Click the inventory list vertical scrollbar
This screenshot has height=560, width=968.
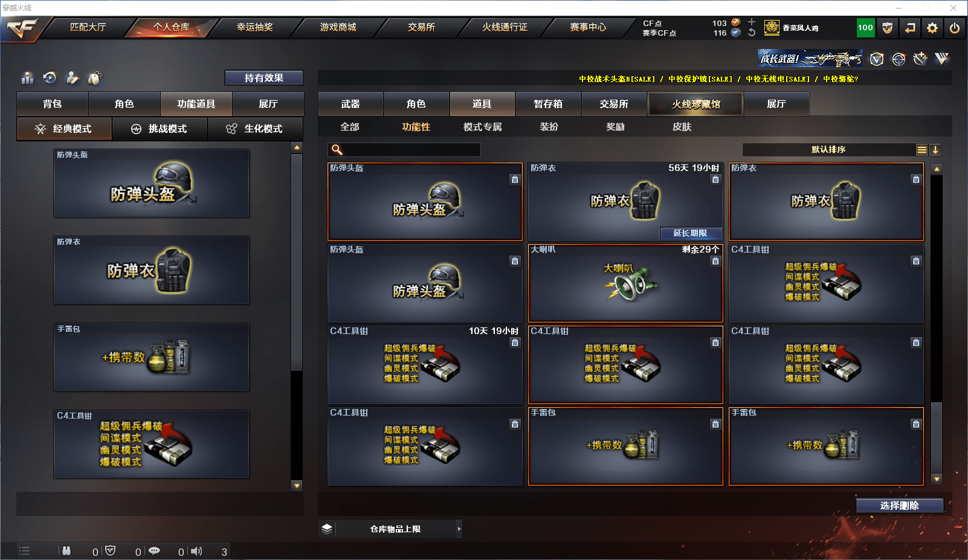pyautogui.click(x=937, y=323)
